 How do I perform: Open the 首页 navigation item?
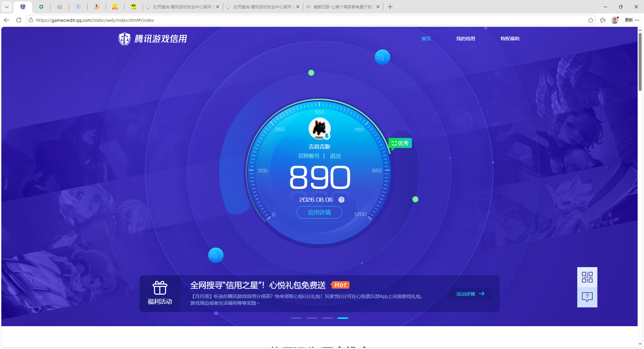tap(426, 39)
